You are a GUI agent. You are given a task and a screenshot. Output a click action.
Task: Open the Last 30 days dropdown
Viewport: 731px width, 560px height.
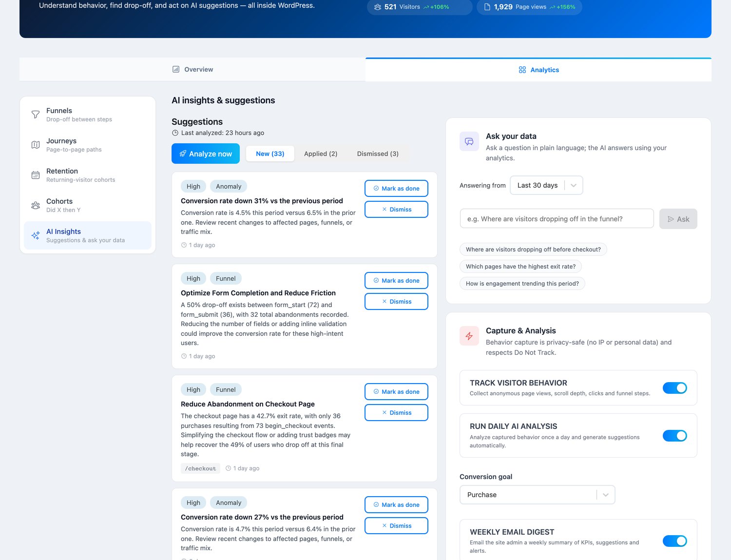pyautogui.click(x=546, y=185)
